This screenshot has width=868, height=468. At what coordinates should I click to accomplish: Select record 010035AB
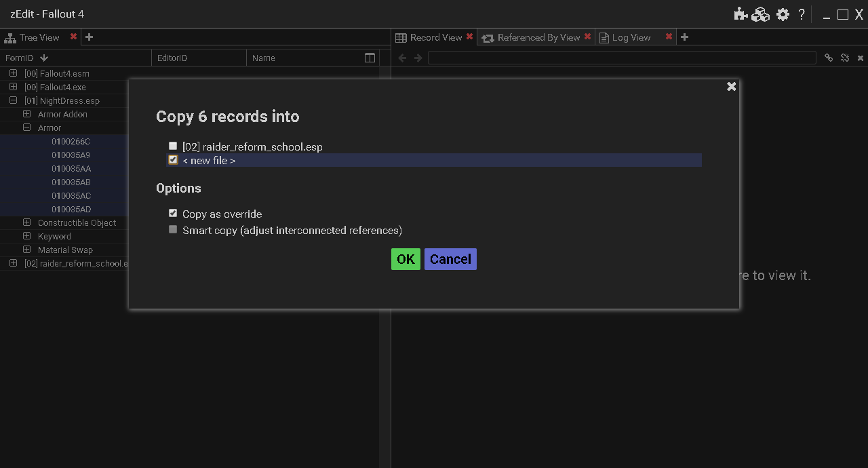(71, 182)
